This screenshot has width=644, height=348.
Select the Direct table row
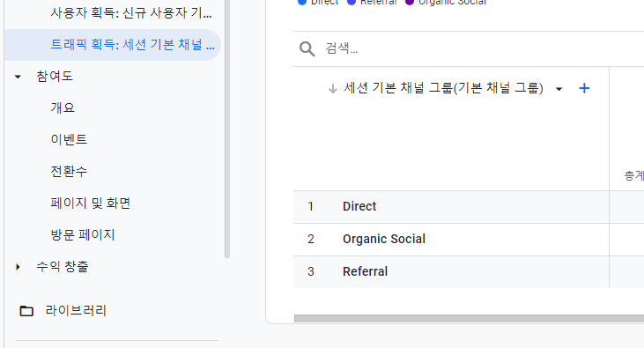pyautogui.click(x=469, y=207)
